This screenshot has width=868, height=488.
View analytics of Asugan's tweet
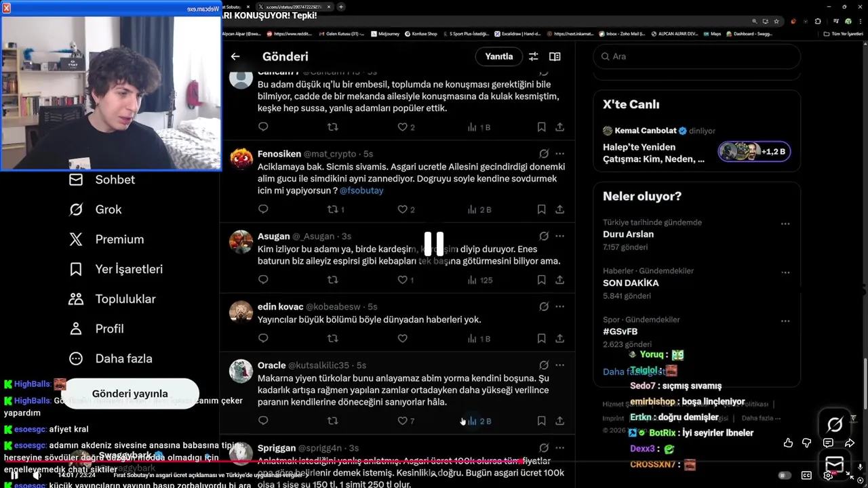pyautogui.click(x=480, y=279)
